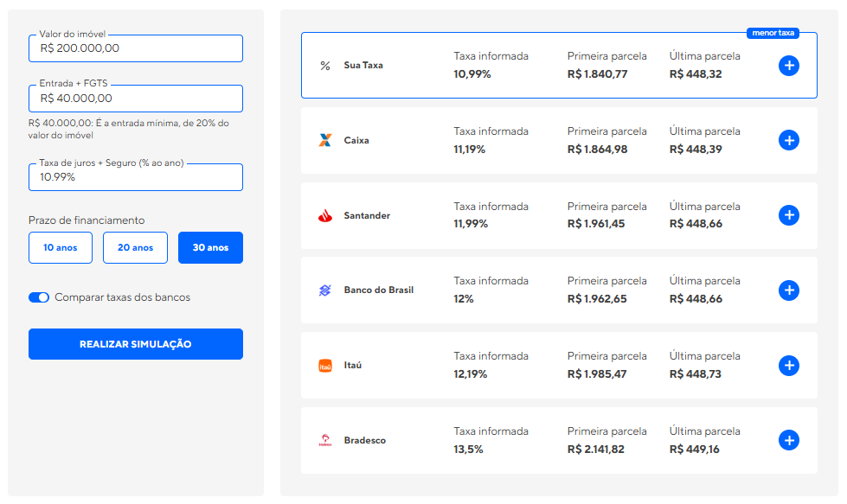
Task: Click the Taxa de juros + Seguro field
Action: point(135,176)
